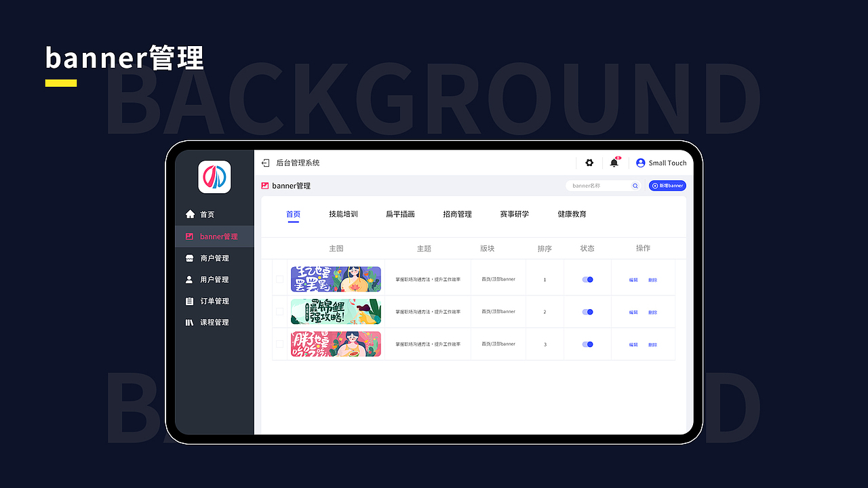Image resolution: width=868 pixels, height=488 pixels.
Task: Click the home icon beside 首页
Action: click(x=190, y=214)
